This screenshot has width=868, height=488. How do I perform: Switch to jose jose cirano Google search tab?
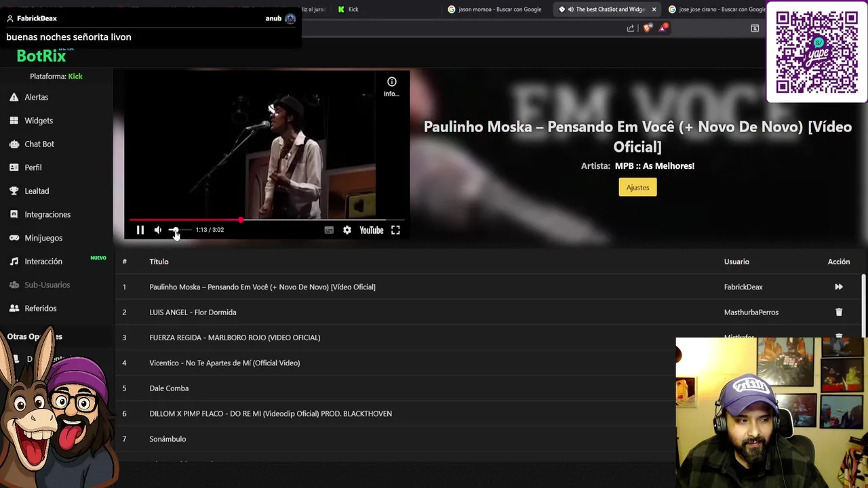(x=717, y=9)
